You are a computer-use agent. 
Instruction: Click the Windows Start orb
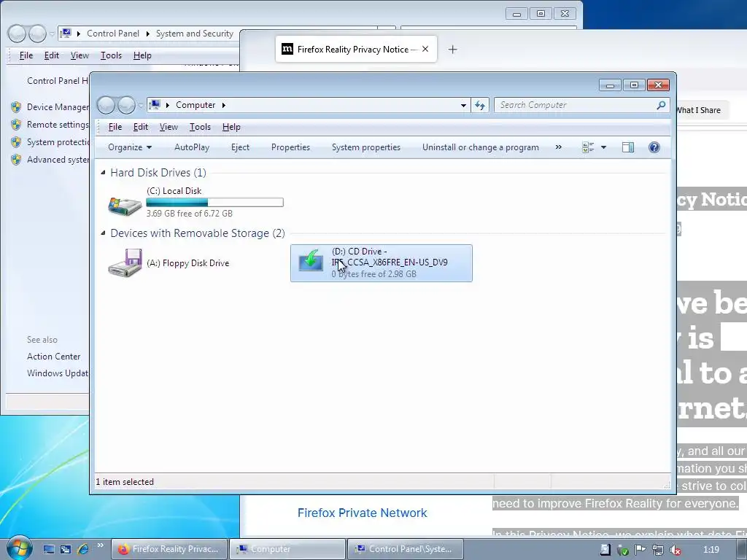click(x=19, y=548)
